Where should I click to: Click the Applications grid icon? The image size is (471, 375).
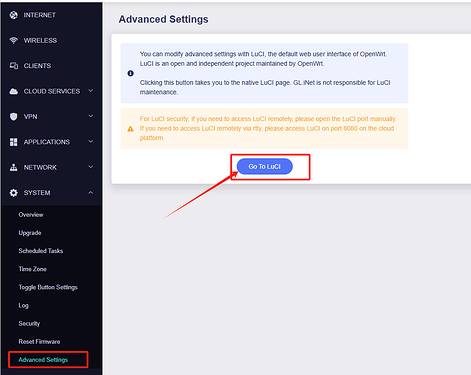coord(13,142)
